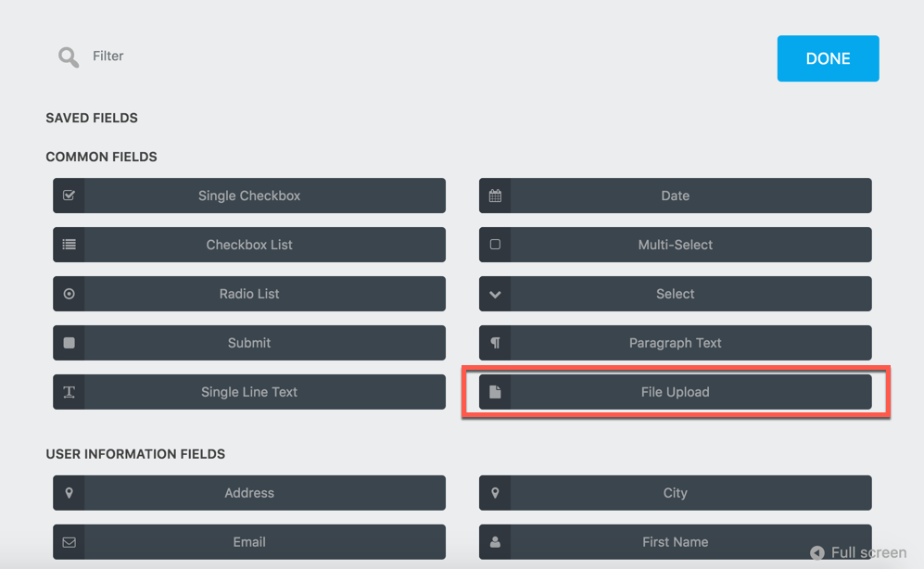Image resolution: width=924 pixels, height=569 pixels.
Task: Click the person icon on First Name
Action: (x=495, y=542)
